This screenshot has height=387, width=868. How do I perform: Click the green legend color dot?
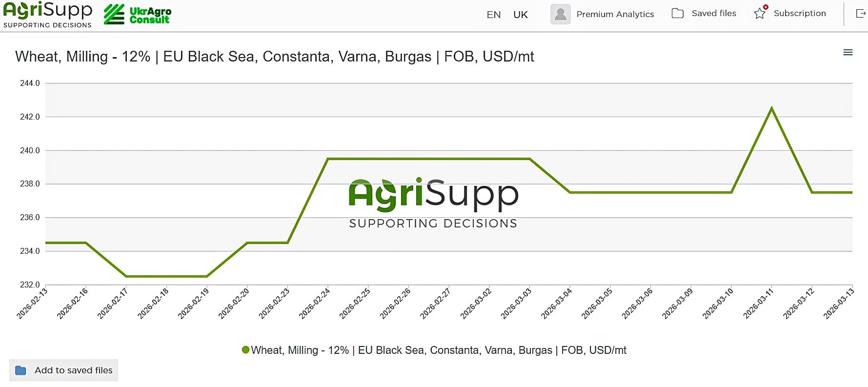coord(246,350)
